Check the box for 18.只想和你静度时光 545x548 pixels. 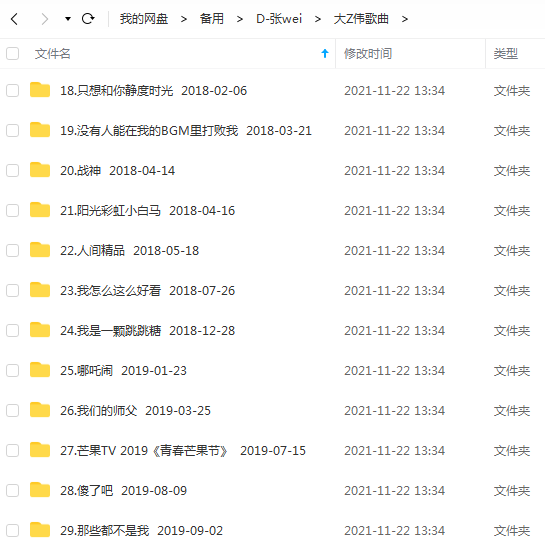[x=13, y=91]
